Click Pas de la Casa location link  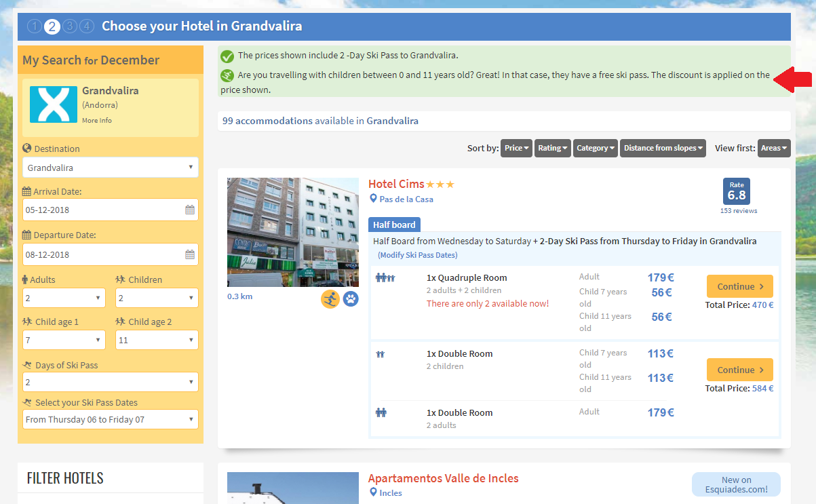point(406,199)
